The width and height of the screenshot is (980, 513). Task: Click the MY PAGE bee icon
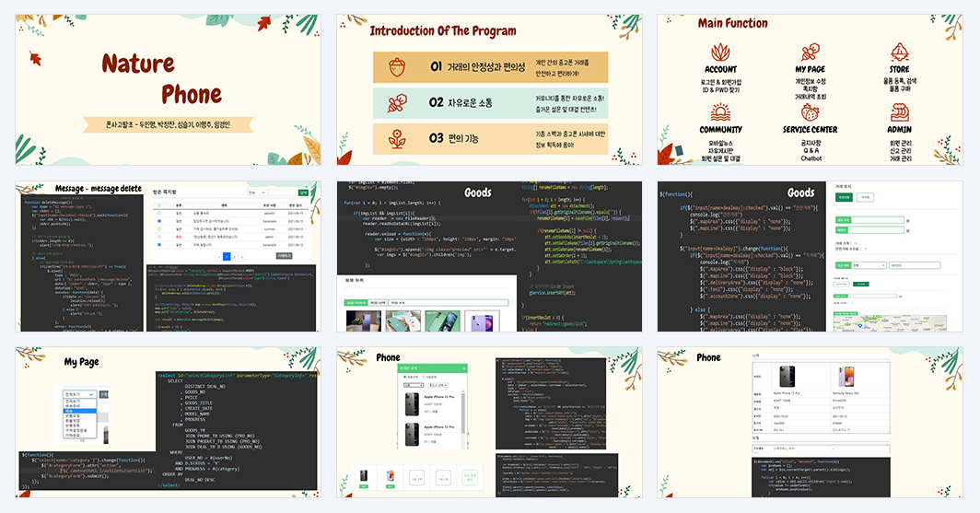[810, 52]
